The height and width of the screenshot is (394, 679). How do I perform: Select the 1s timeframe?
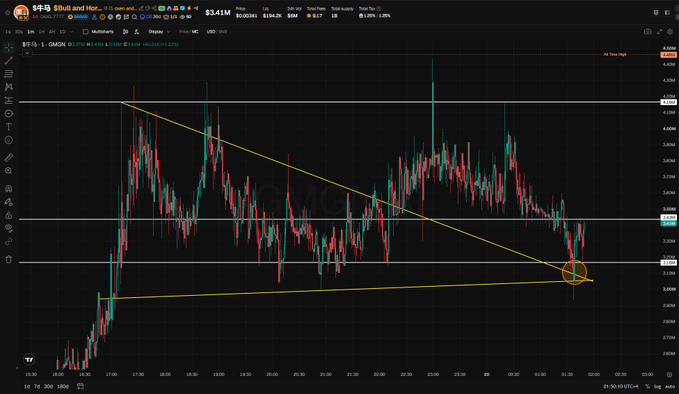(8, 32)
